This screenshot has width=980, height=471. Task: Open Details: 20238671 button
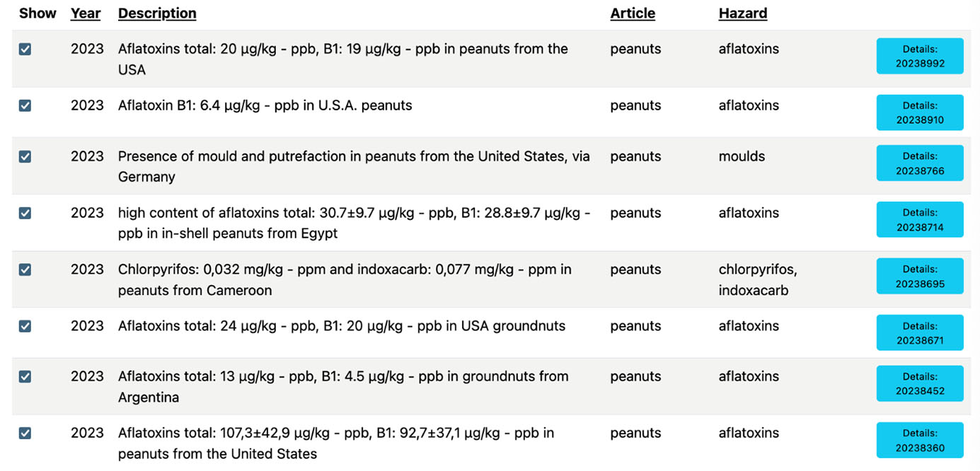tap(920, 333)
